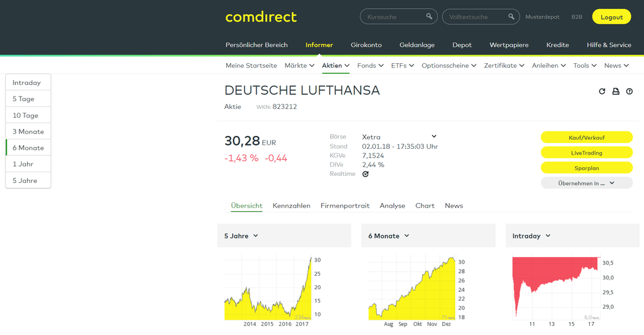
Task: Switch to the Chart tab
Action: point(425,206)
